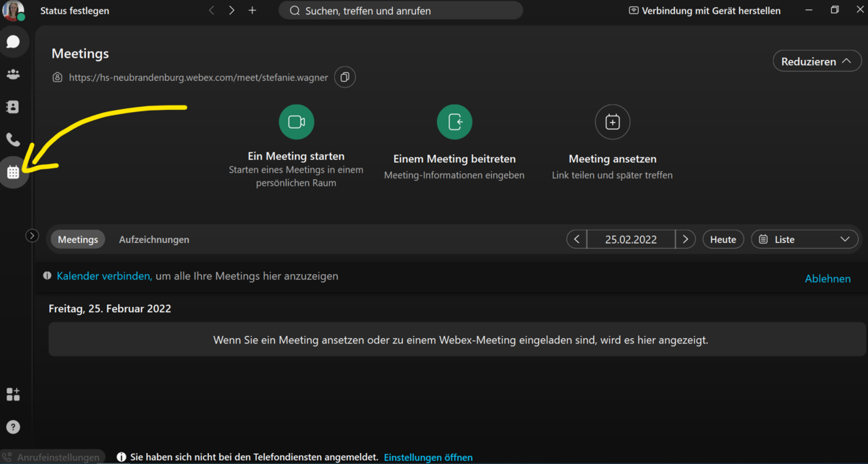Click the Suchen, treffen und anrufen search field
This screenshot has height=464, width=868.
(x=401, y=11)
